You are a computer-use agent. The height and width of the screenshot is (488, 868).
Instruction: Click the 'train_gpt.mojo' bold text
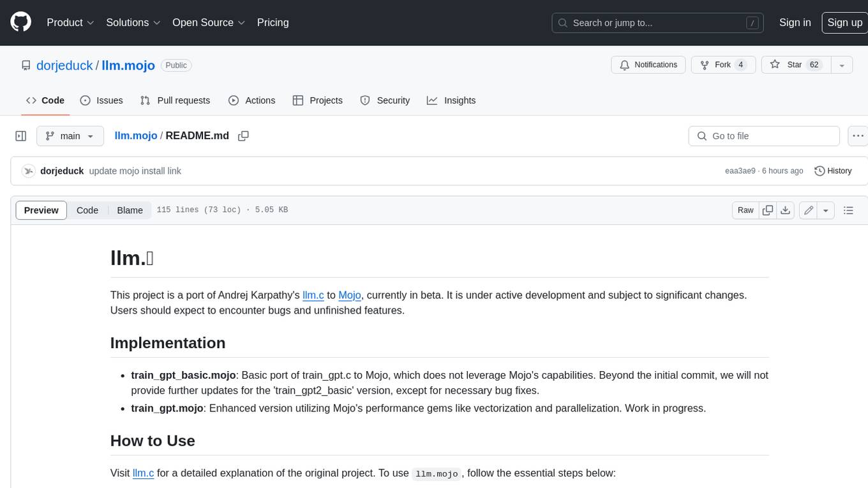[x=167, y=408]
